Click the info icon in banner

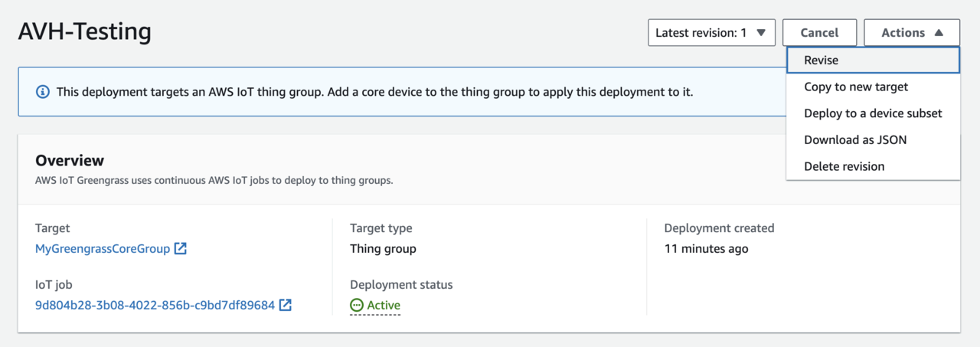click(x=43, y=92)
